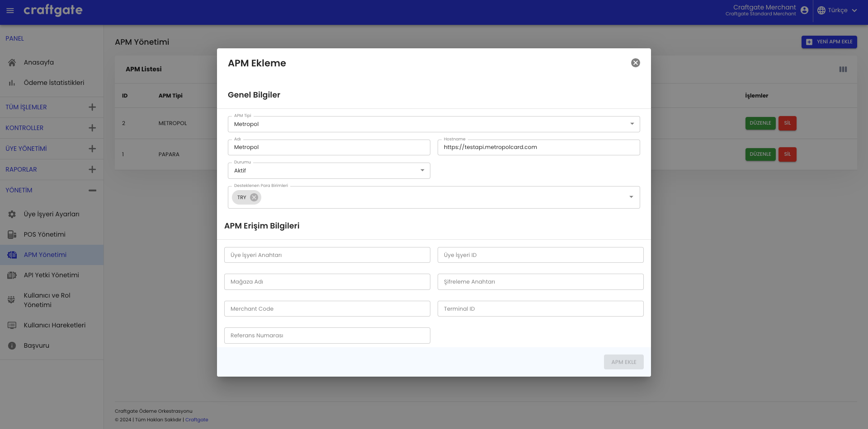Viewport: 868px width, 429px height.
Task: Click the plus icon on Yeni APM Ekle
Action: [809, 42]
